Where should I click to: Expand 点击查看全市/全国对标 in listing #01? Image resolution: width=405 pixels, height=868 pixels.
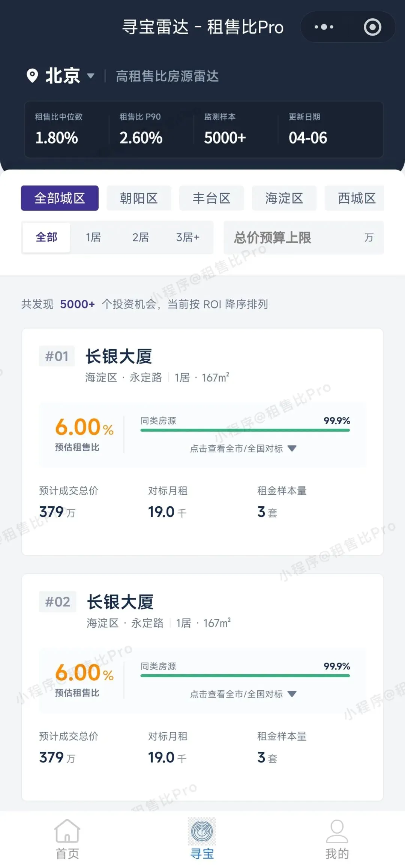[x=243, y=449]
